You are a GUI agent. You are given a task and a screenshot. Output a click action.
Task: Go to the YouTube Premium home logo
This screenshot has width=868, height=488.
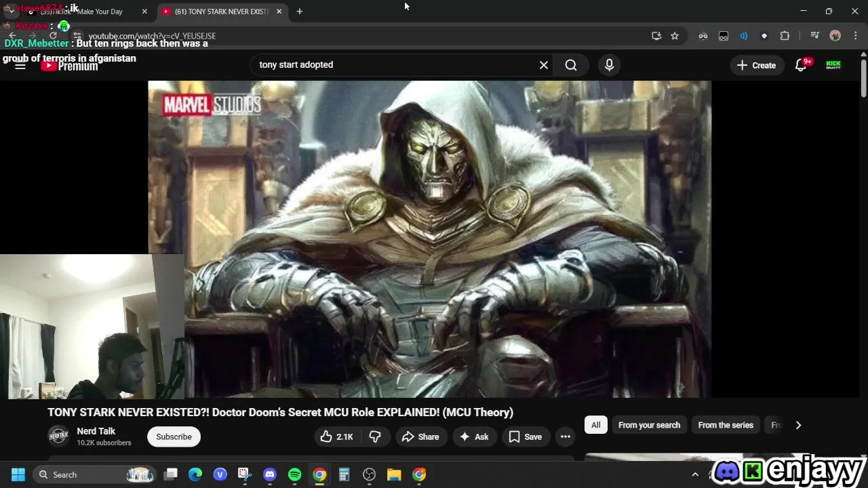[x=69, y=66]
